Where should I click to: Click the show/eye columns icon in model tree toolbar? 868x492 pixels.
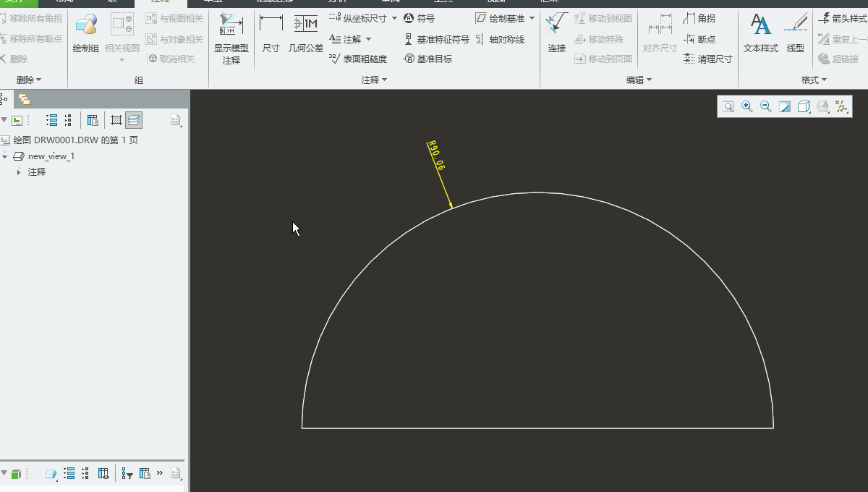[103, 474]
